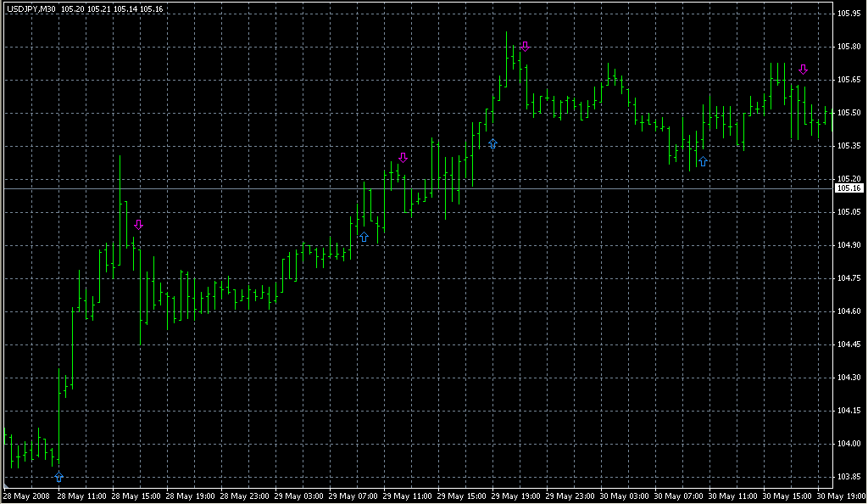Viewport: 868px width, 504px height.
Task: Click the 104.30 price axis label
Action: point(849,378)
